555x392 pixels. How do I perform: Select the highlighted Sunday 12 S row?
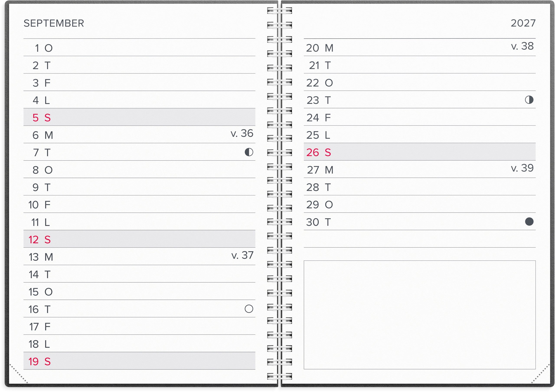pyautogui.click(x=139, y=239)
